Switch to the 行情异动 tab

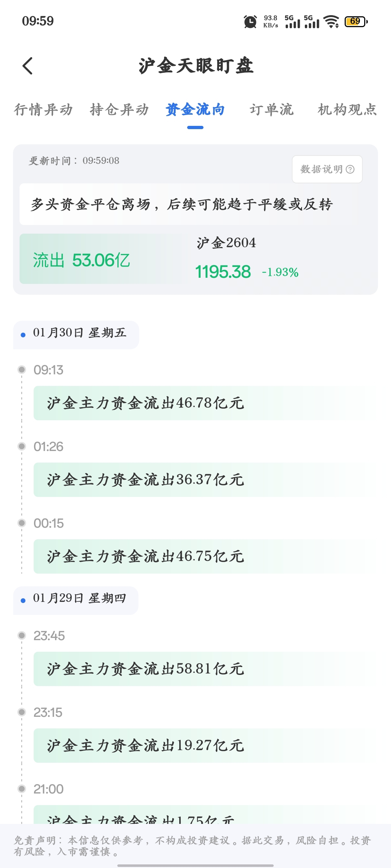(43, 110)
